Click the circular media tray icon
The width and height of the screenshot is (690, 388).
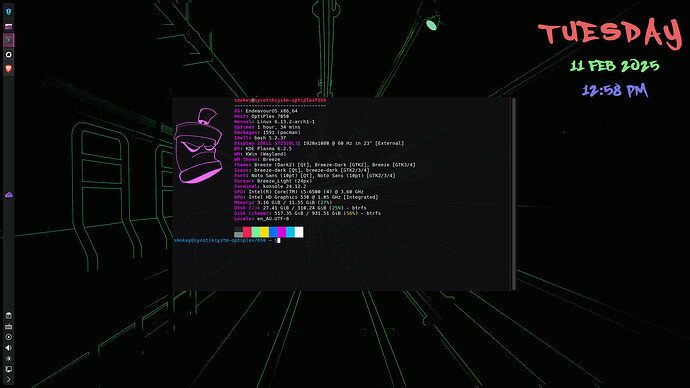[8, 337]
